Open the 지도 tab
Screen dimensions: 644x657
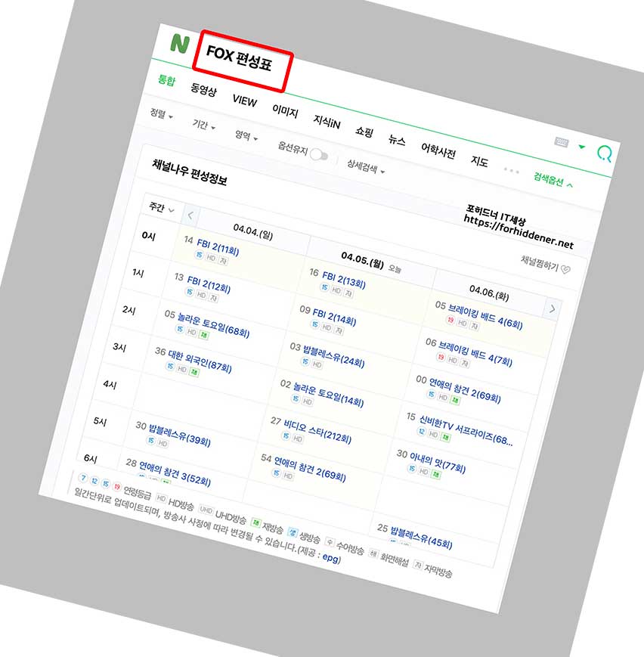[479, 161]
